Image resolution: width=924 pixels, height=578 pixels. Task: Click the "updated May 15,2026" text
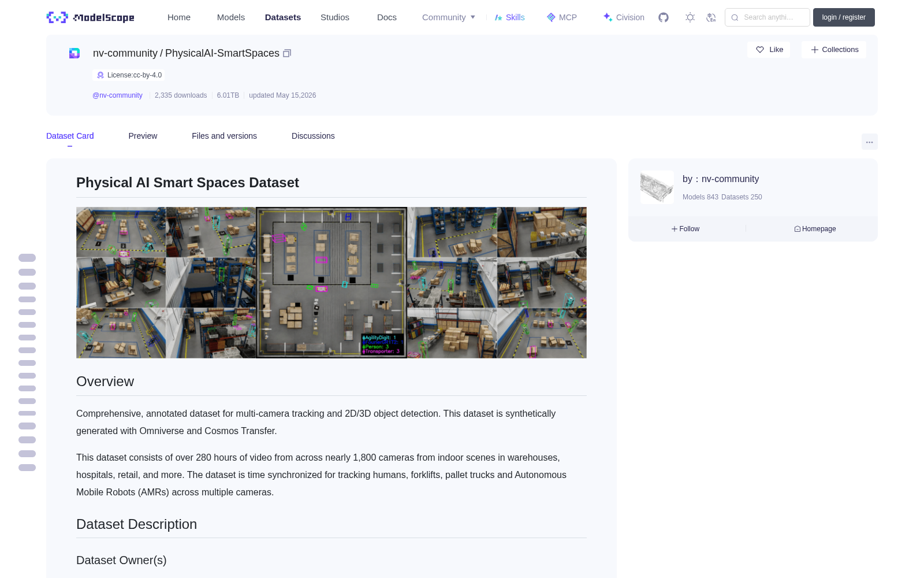pos(282,95)
